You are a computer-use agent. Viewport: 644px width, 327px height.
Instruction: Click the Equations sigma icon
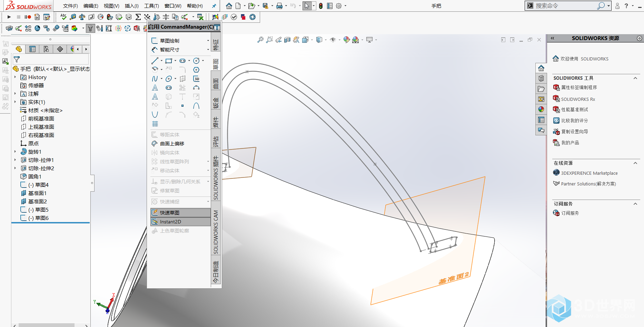coord(138,17)
